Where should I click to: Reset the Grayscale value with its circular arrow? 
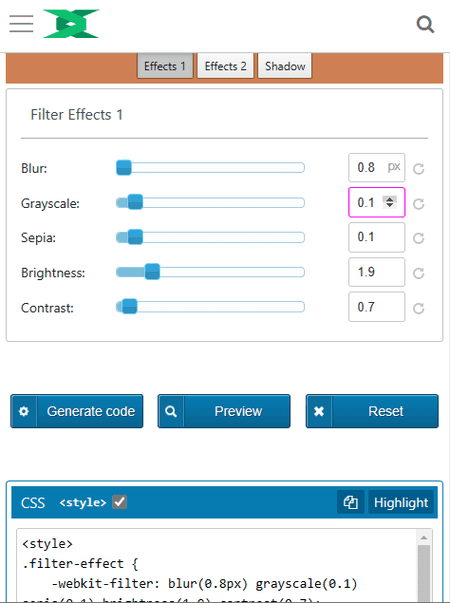click(418, 203)
